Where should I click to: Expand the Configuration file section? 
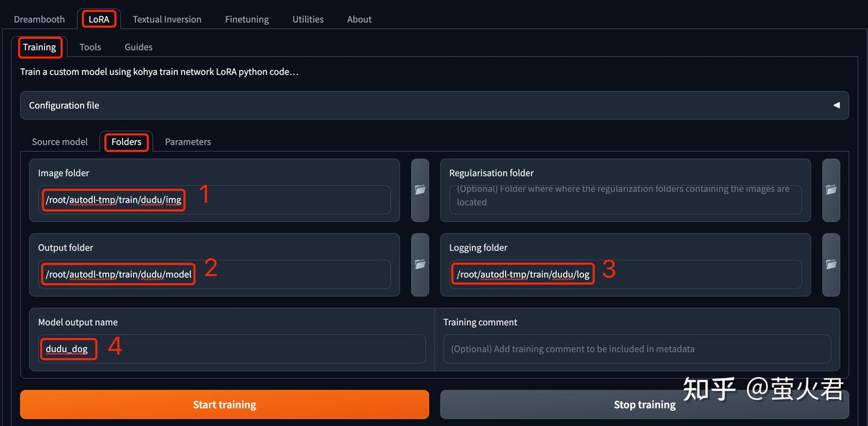coord(435,105)
